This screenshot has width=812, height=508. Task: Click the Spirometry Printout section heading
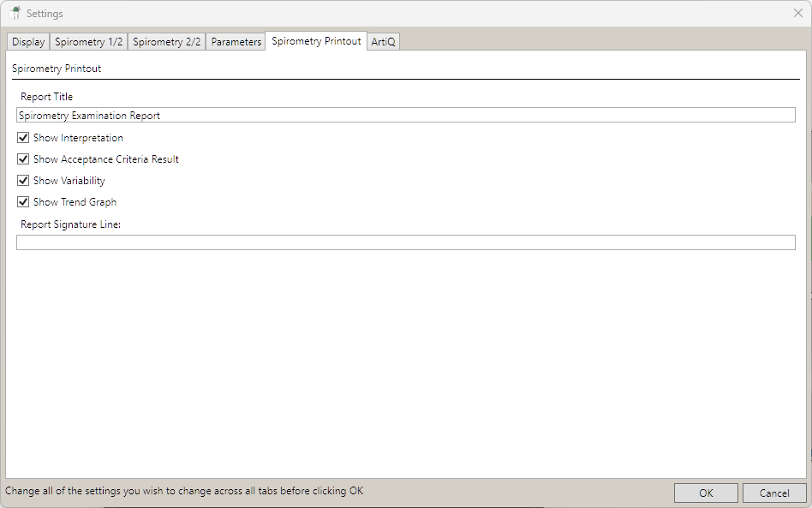point(57,69)
